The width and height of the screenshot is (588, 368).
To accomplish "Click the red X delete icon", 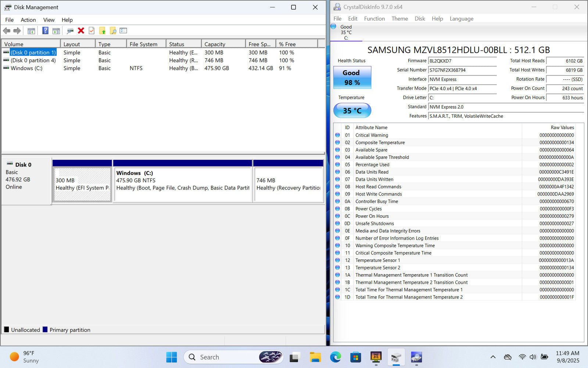I will (x=81, y=31).
